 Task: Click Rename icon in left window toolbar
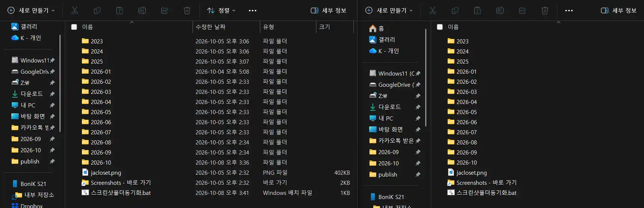142,10
